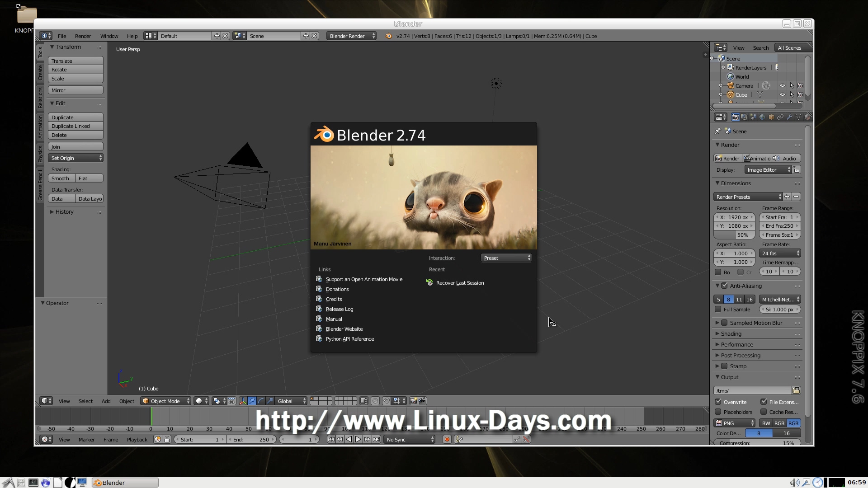The height and width of the screenshot is (488, 868).
Task: Open the Blender Website link
Action: click(x=344, y=329)
